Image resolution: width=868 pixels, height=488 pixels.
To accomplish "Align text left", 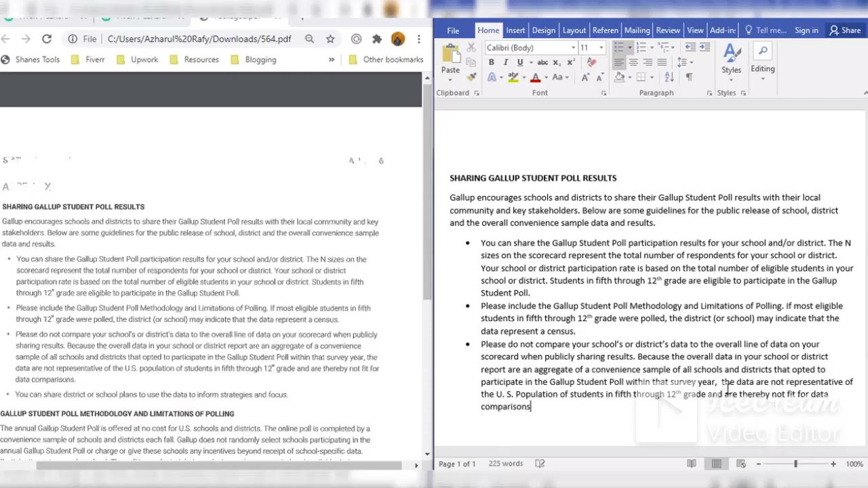I will [x=618, y=62].
